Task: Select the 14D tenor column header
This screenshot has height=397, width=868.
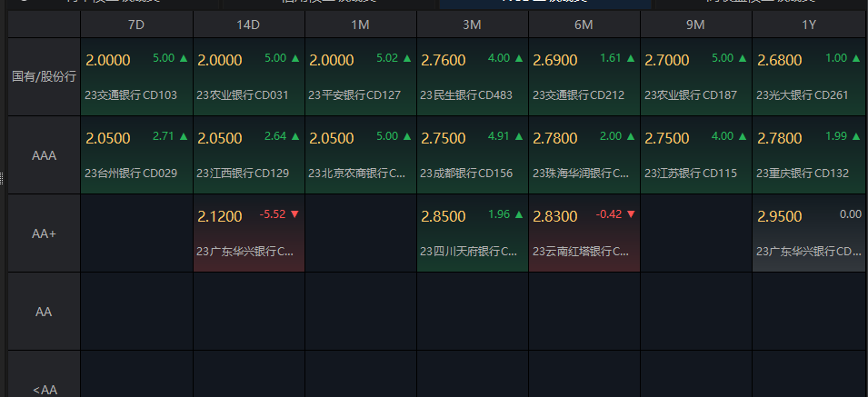Action: tap(248, 25)
